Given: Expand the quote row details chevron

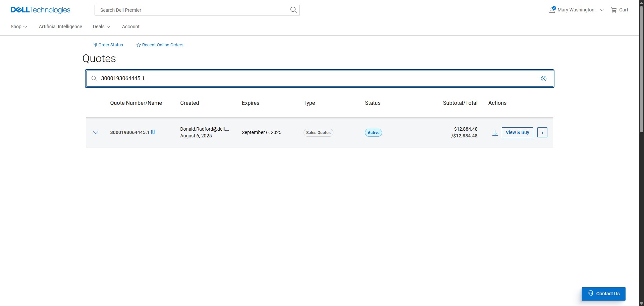Looking at the screenshot, I should point(96,132).
